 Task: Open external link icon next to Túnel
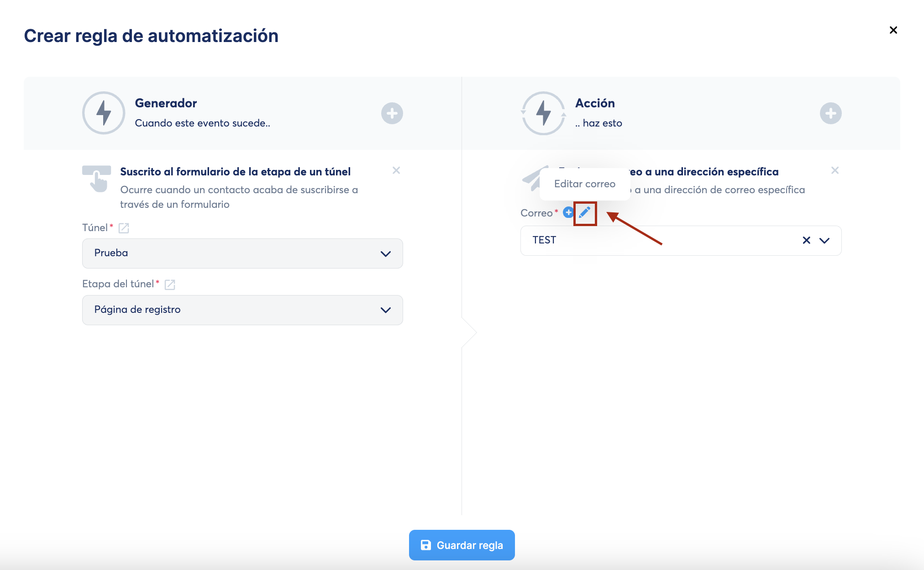pos(124,228)
